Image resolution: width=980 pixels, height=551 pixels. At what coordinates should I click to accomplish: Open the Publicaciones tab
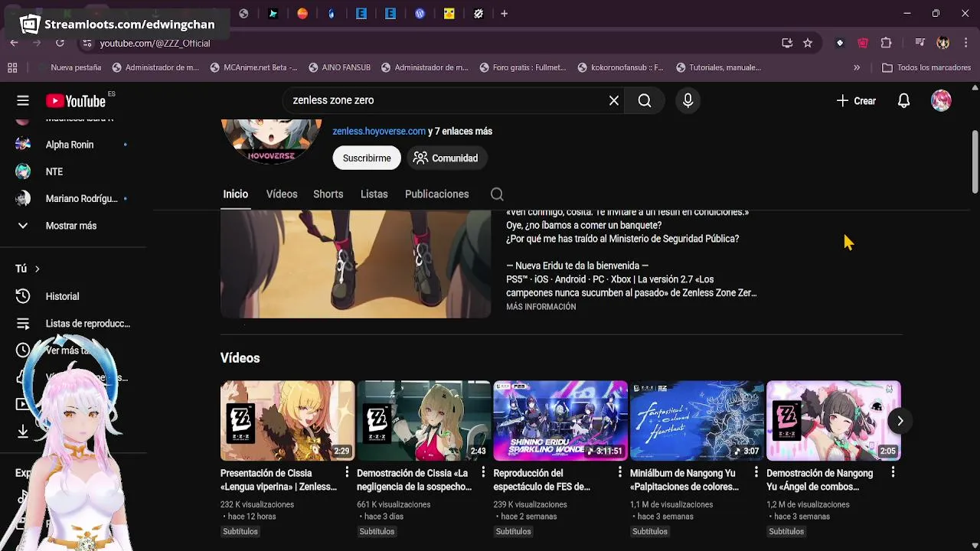coord(436,194)
